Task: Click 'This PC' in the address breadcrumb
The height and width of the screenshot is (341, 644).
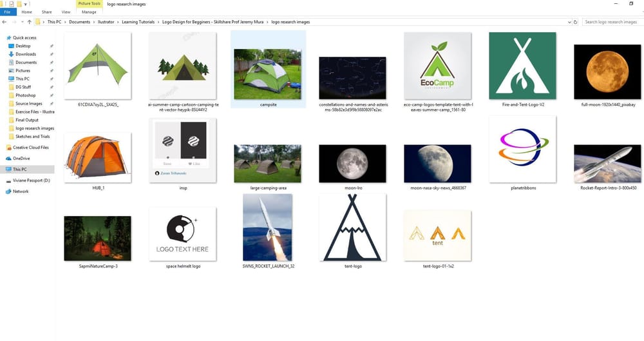Action: (54, 22)
